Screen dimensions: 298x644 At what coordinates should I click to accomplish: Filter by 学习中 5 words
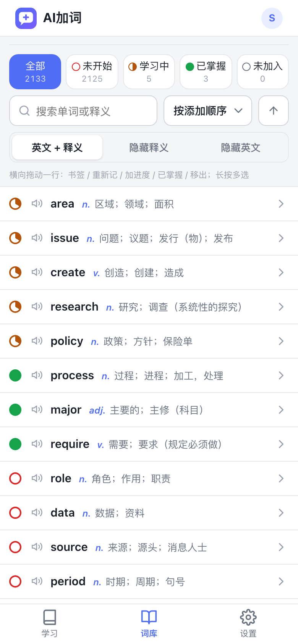149,72
